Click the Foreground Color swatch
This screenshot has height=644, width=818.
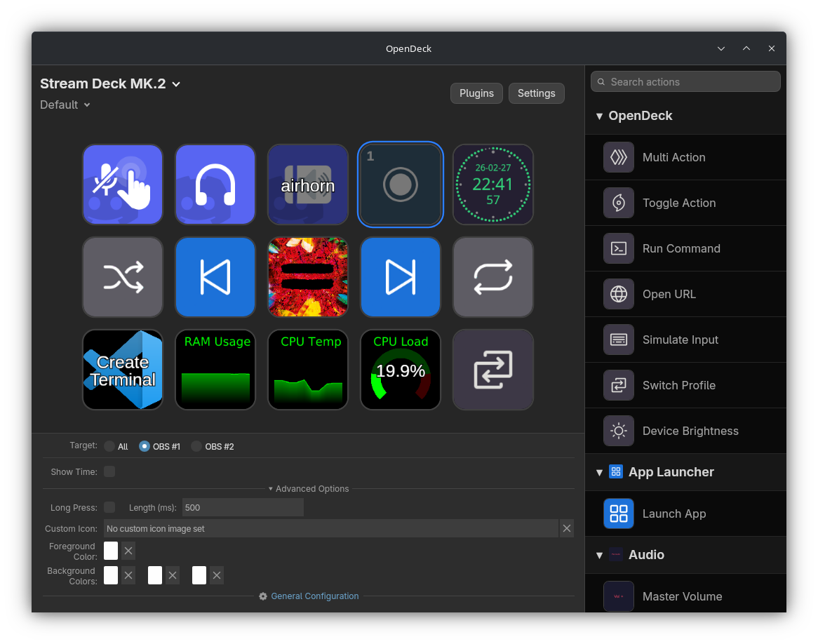111,551
